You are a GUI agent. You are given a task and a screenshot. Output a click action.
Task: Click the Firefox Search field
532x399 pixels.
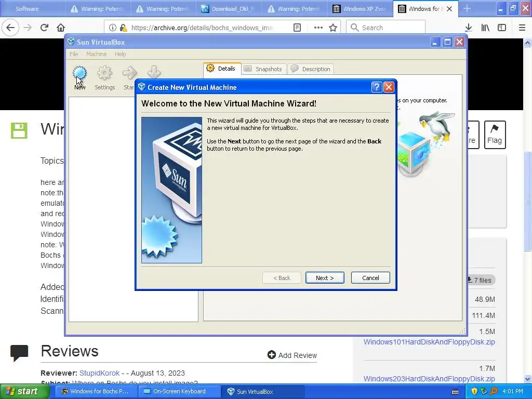pyautogui.click(x=385, y=28)
